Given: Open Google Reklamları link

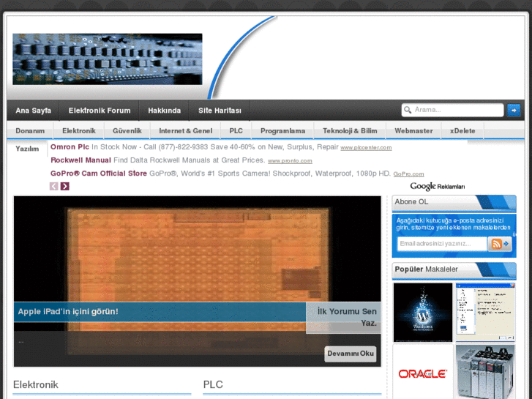Looking at the screenshot, I should pyautogui.click(x=438, y=187).
